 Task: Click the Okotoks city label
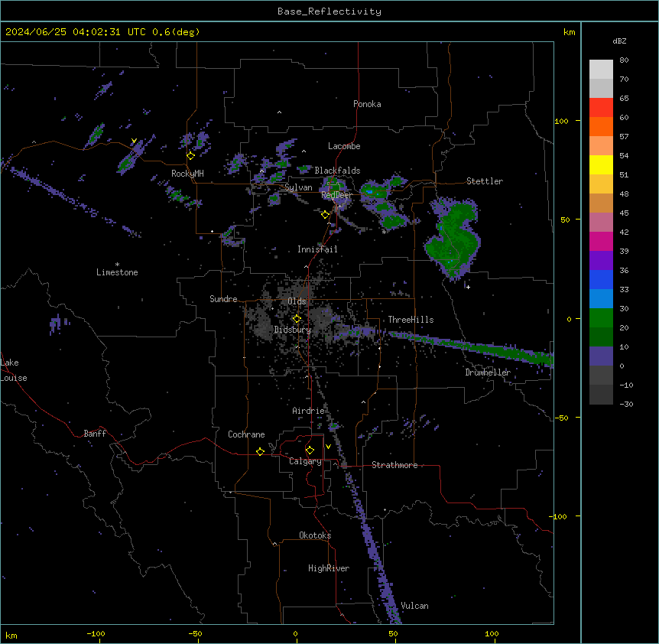(x=315, y=535)
